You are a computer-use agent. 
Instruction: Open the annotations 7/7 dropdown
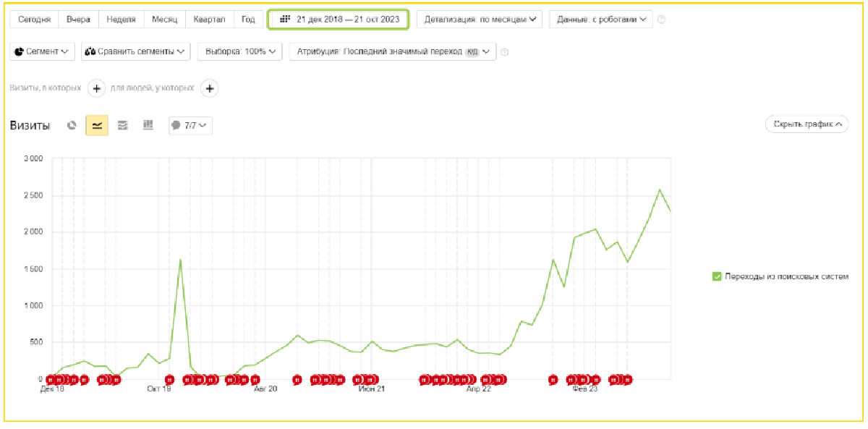[190, 125]
